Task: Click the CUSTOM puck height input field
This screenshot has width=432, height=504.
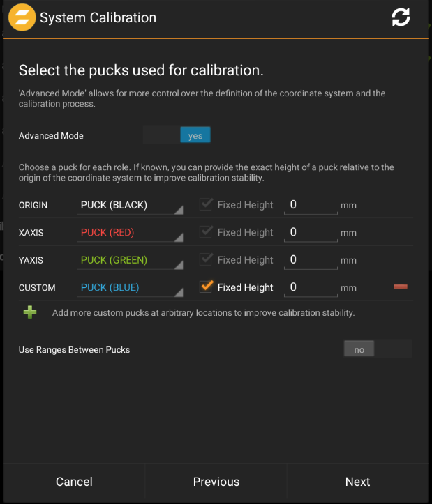Action: point(311,287)
